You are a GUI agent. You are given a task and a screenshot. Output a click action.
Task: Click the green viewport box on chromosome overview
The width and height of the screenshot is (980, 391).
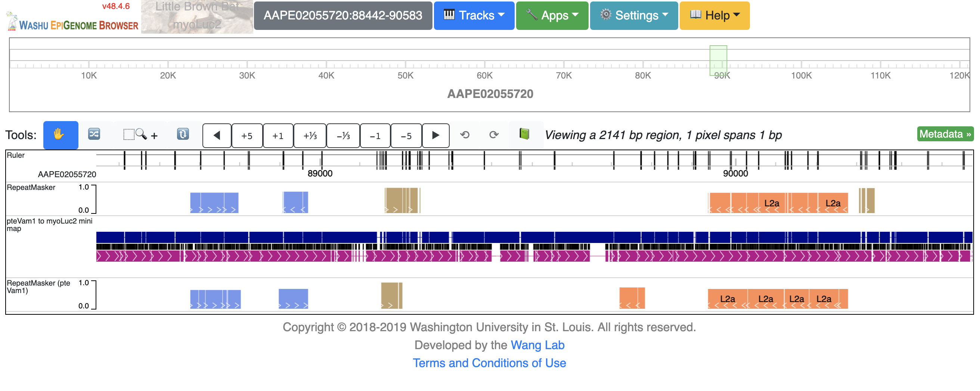tap(718, 61)
